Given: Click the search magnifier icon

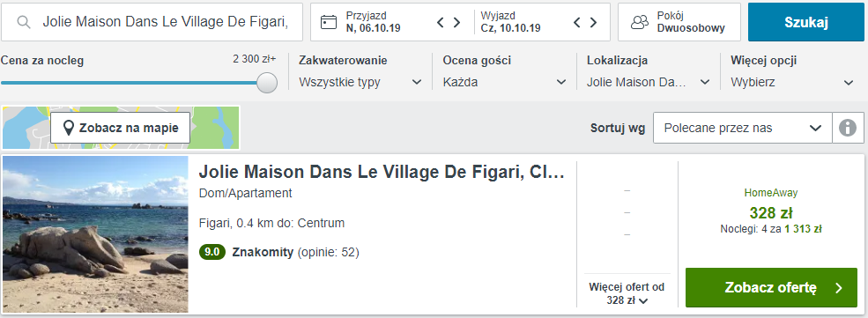Looking at the screenshot, I should click(x=23, y=22).
